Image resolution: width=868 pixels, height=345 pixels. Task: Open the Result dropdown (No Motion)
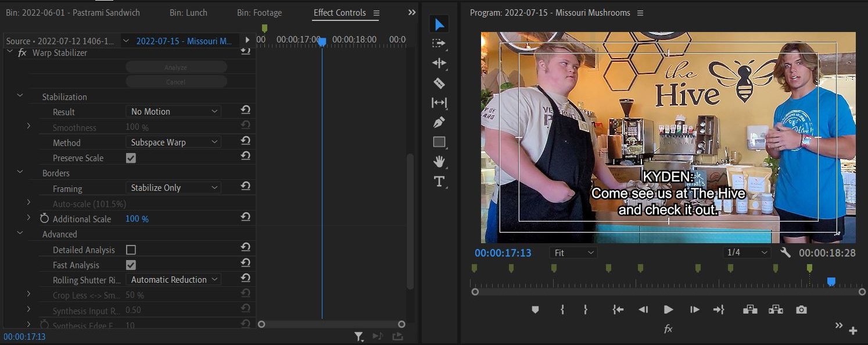[174, 111]
